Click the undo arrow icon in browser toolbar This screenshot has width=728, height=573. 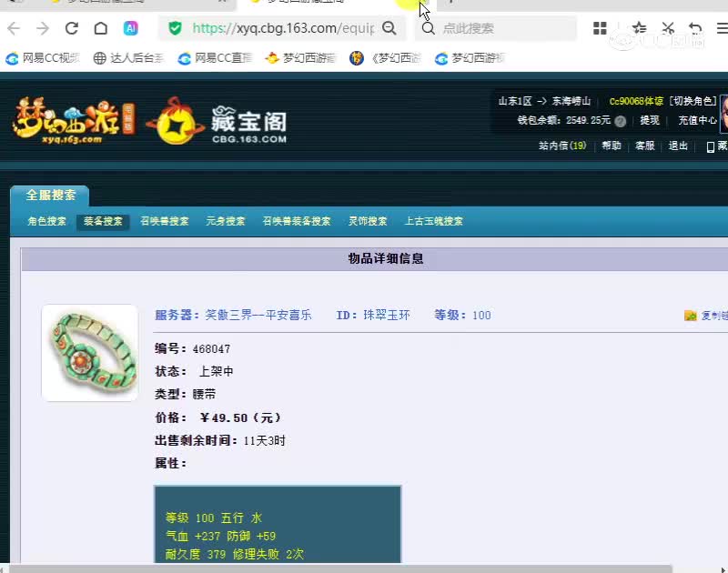click(x=693, y=28)
